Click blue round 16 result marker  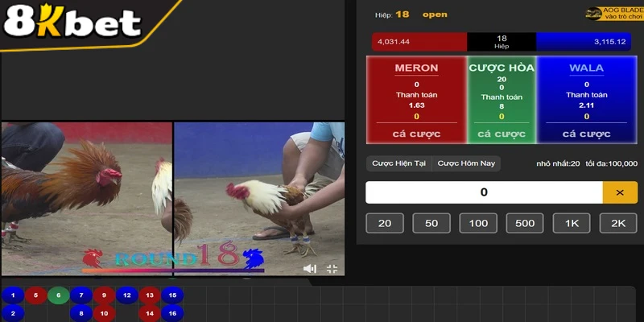172,313
